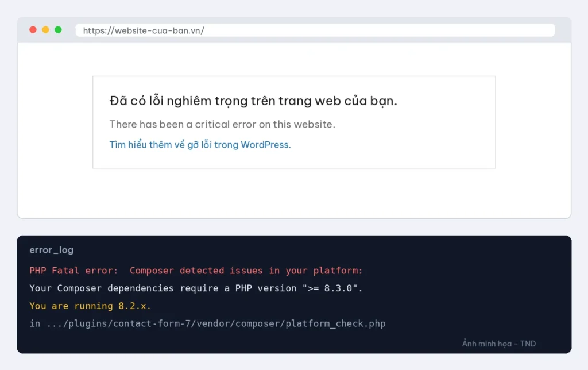Click the yellow minimize window dot
Image resolution: width=588 pixels, height=370 pixels.
(x=45, y=30)
